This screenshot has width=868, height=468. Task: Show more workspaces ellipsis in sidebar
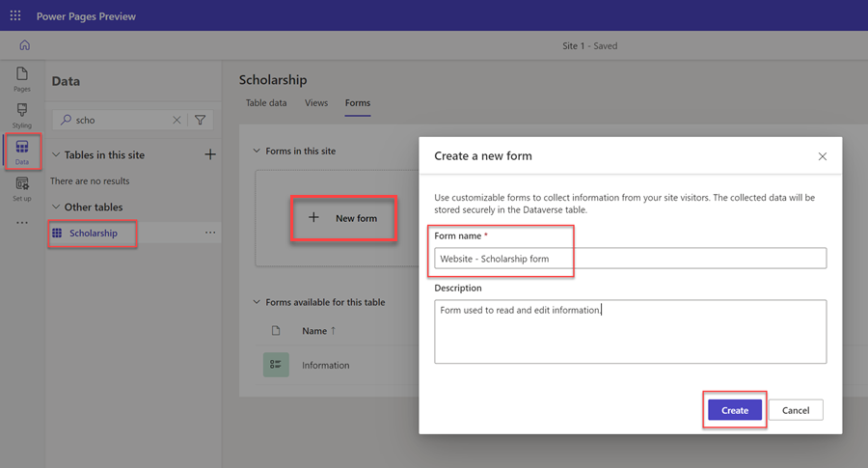coord(22,223)
